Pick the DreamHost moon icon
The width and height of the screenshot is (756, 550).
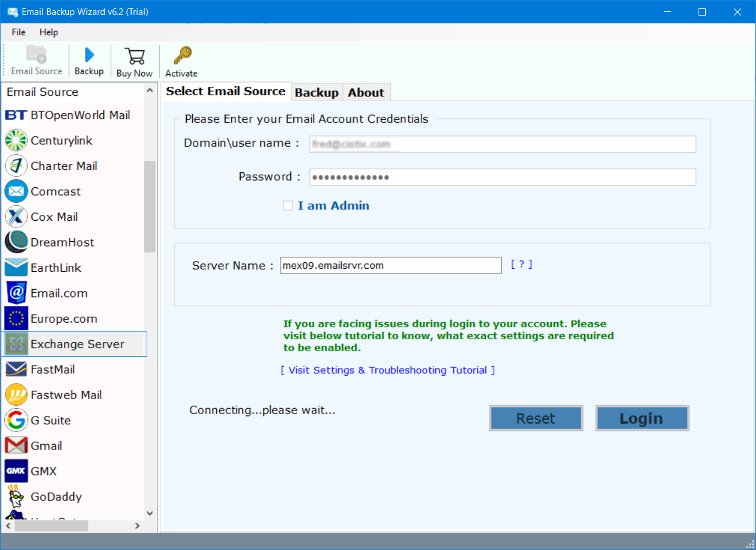tap(16, 242)
